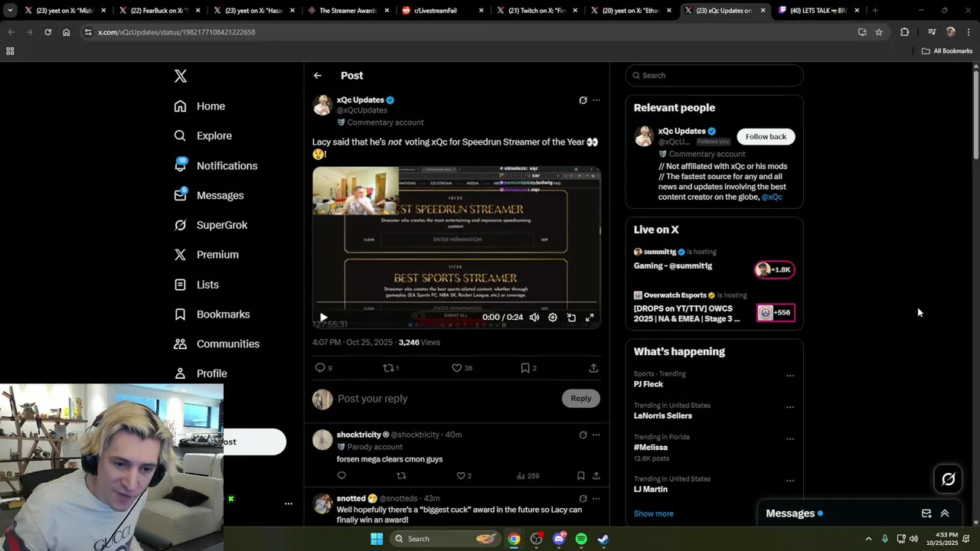Click Show more trends link

coord(654,514)
